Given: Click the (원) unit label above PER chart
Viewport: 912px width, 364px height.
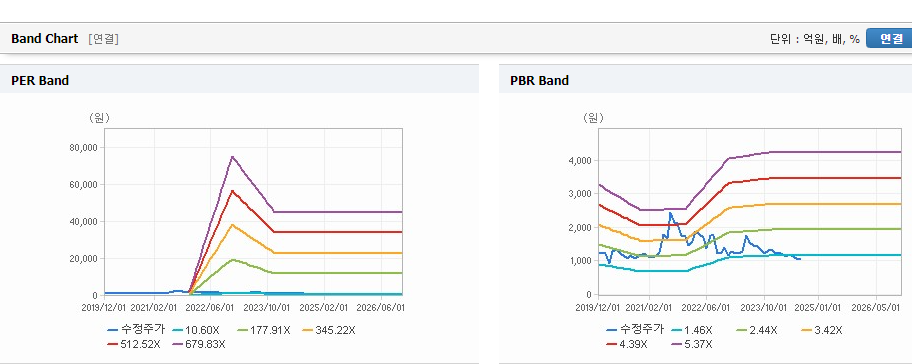Looking at the screenshot, I should [x=99, y=118].
